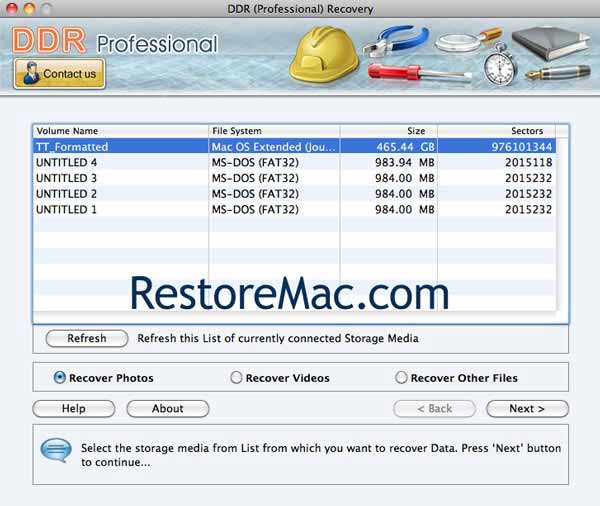Image resolution: width=600 pixels, height=506 pixels.
Task: Click the DDR logo
Action: click(x=49, y=40)
